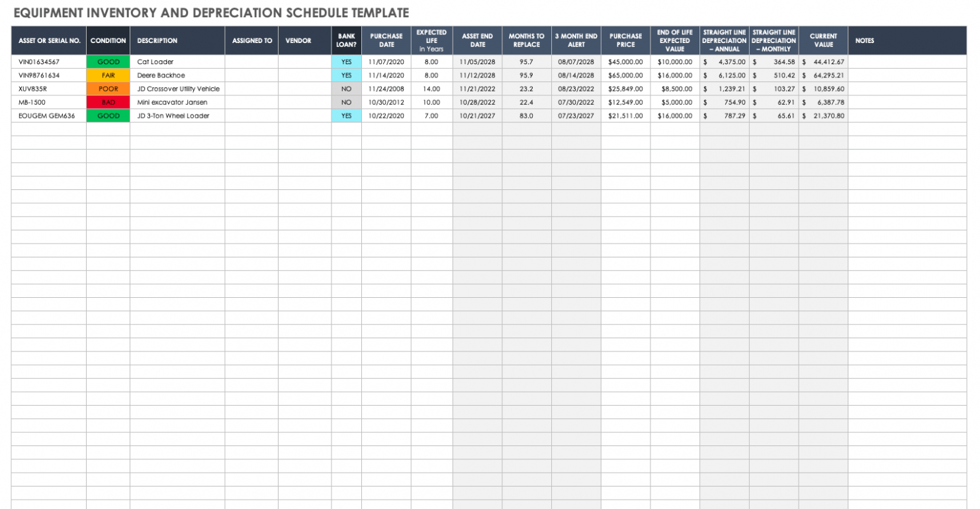Select the empty ASSIGNED TO cell for Cat Loader
The height and width of the screenshot is (509, 980).
251,62
